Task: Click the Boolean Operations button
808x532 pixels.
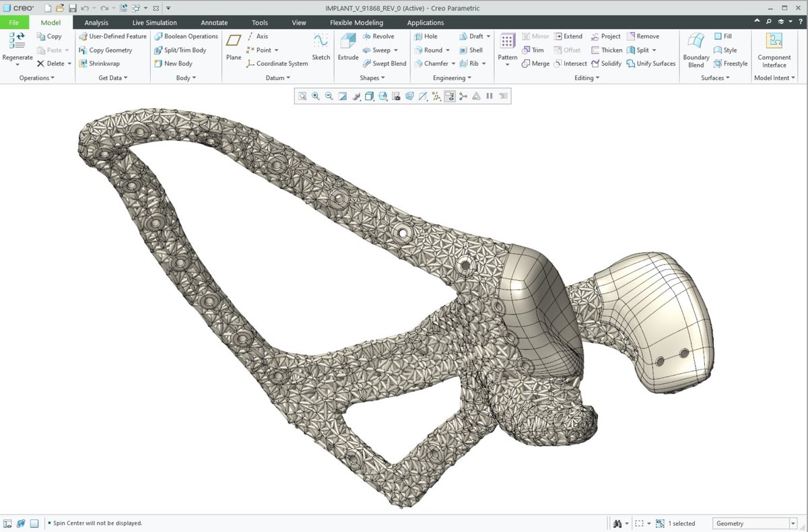Action: pos(186,36)
